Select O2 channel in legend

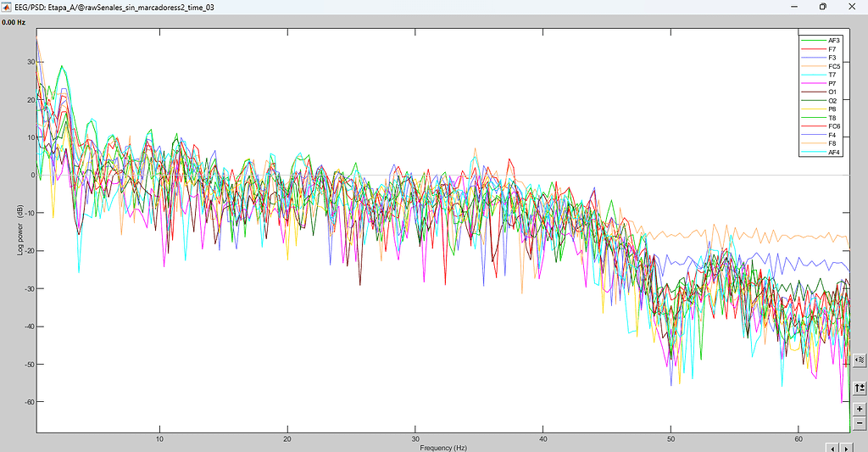coord(832,101)
